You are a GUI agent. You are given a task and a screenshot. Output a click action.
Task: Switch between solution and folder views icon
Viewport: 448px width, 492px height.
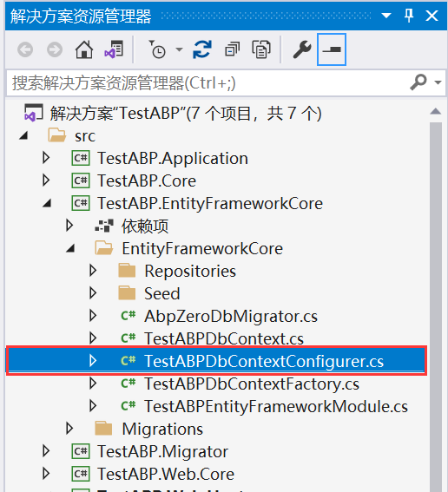click(114, 49)
